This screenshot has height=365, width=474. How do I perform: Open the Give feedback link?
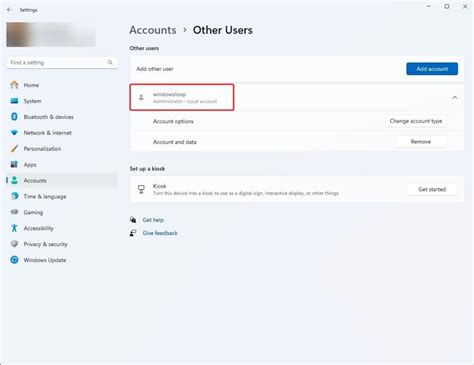pyautogui.click(x=160, y=233)
